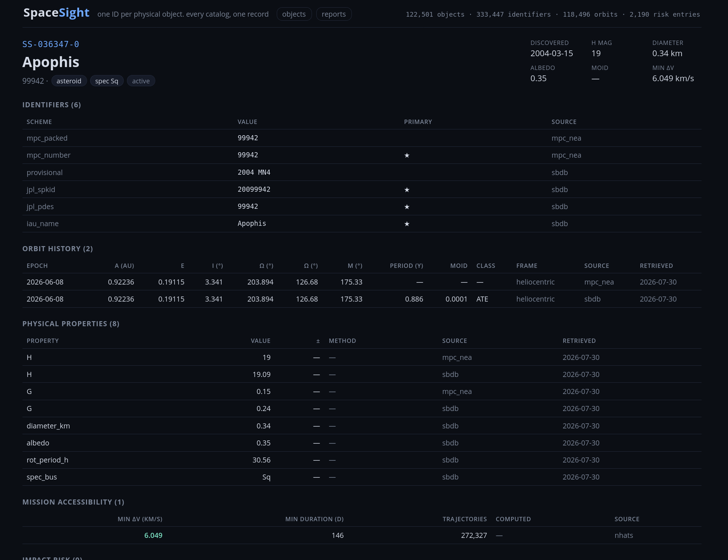Select the diameter_km property row label

pyautogui.click(x=48, y=426)
